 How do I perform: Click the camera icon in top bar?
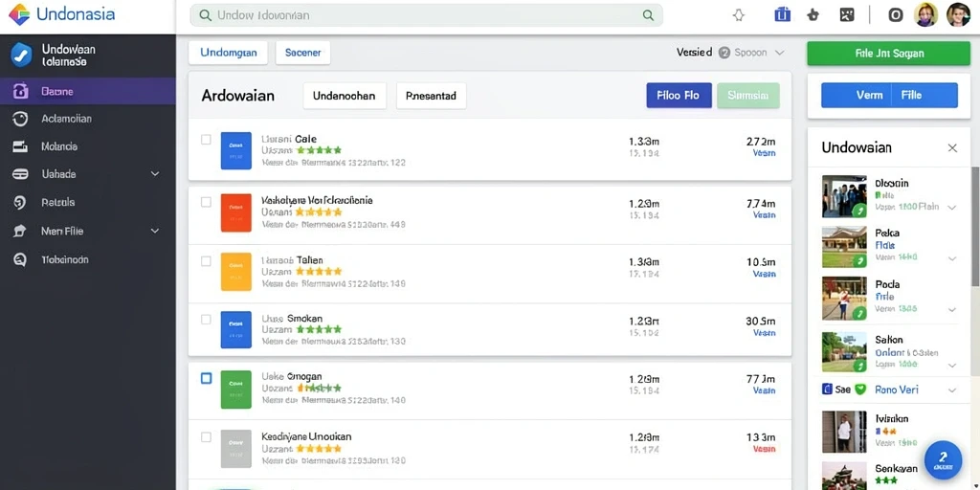(896, 15)
